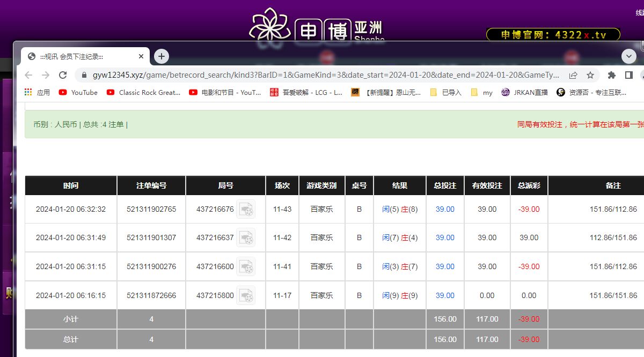Click the 有效投注 column header
This screenshot has height=357, width=644.
pos(487,185)
